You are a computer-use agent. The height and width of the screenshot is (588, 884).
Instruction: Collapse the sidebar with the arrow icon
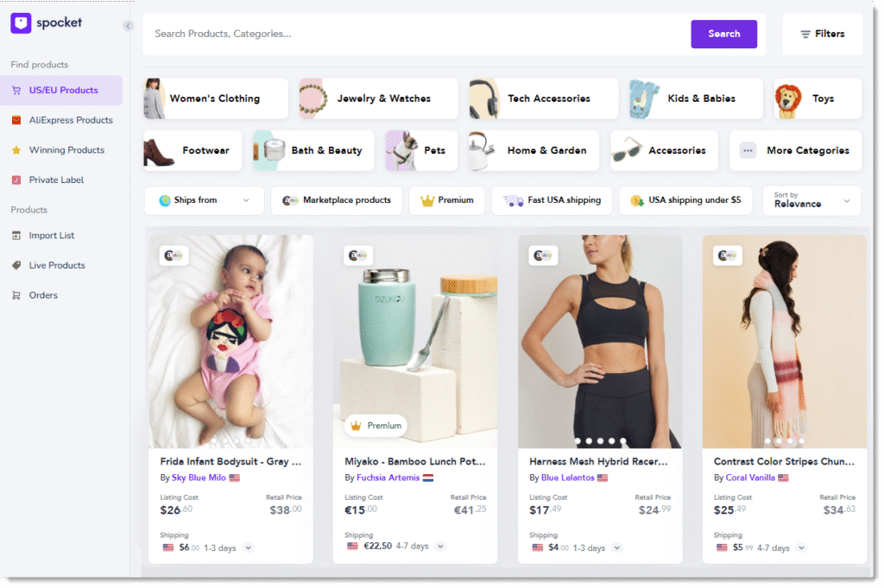[128, 26]
